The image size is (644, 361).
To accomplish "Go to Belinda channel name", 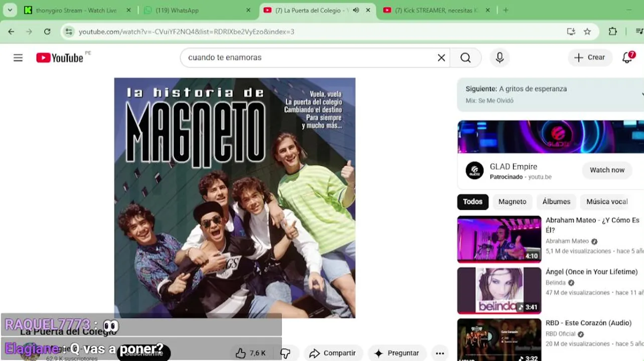I will pos(555,283).
